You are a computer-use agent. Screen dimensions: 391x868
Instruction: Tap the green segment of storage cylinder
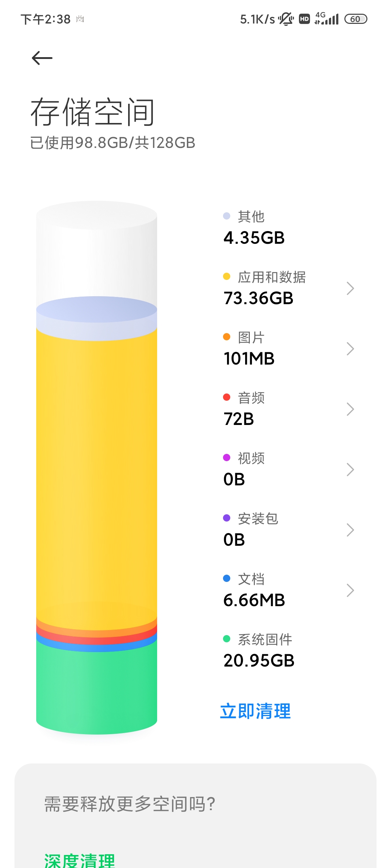coord(97,687)
